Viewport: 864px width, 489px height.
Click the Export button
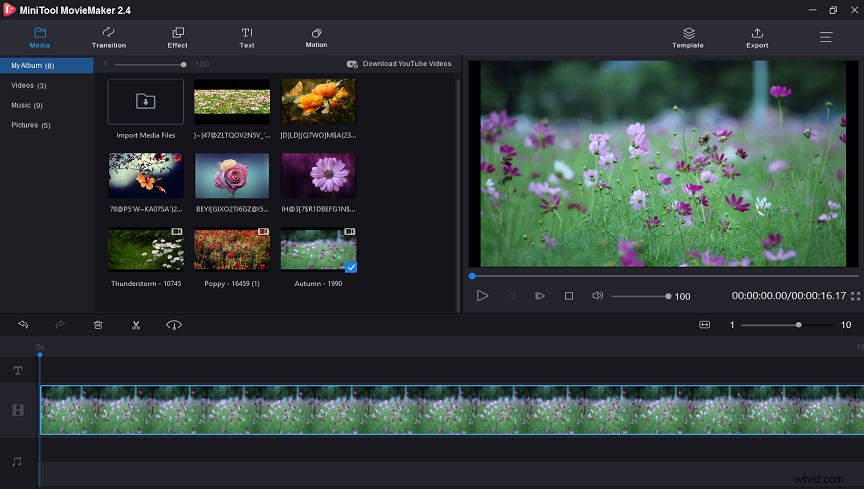(x=757, y=38)
